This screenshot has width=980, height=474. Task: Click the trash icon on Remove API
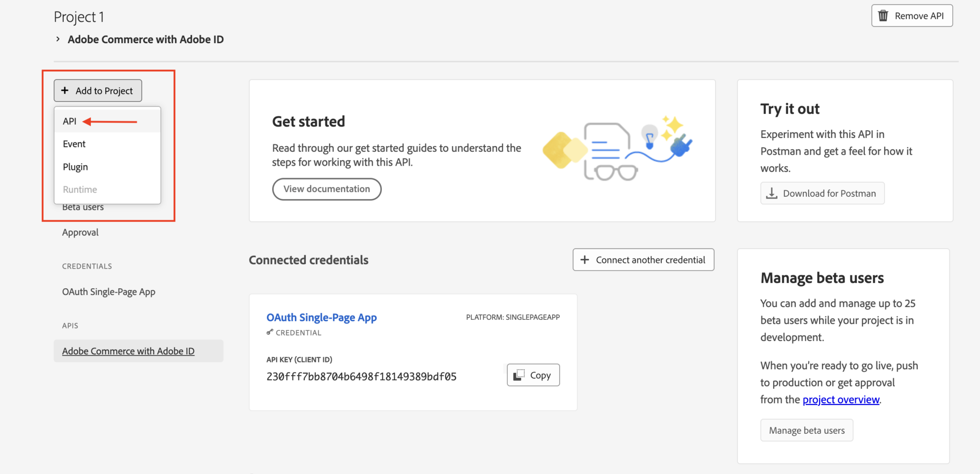pos(883,16)
